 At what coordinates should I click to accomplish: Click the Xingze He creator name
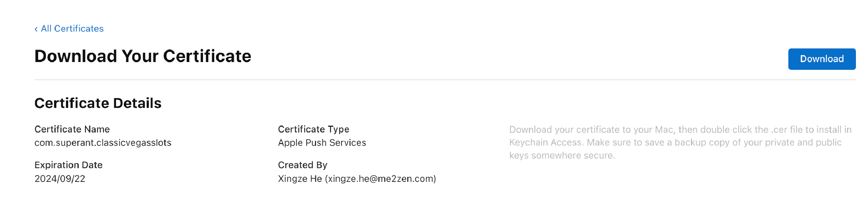(x=300, y=179)
